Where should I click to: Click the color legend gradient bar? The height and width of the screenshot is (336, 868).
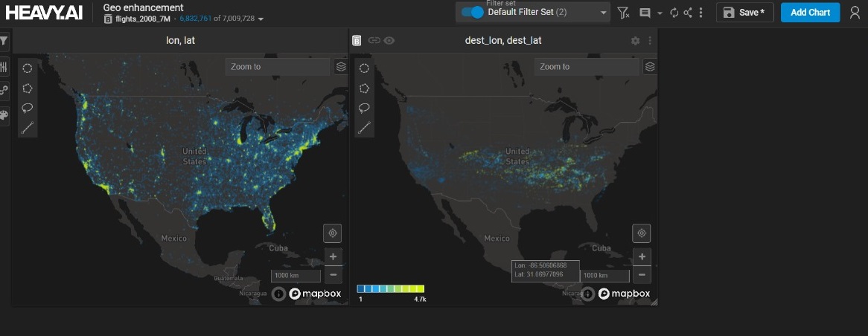pos(391,288)
